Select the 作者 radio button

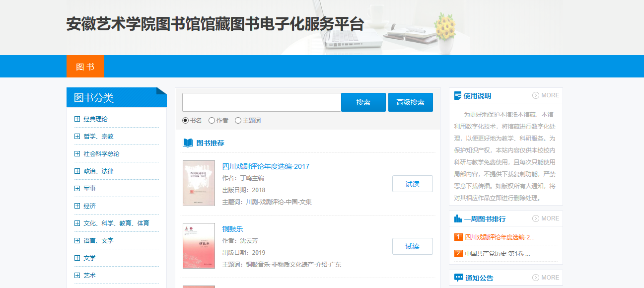[x=212, y=120]
